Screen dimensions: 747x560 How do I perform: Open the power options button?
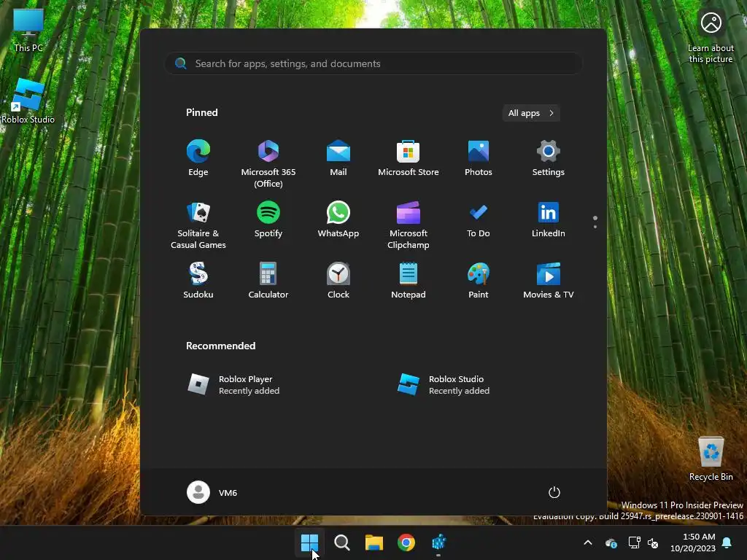554,492
